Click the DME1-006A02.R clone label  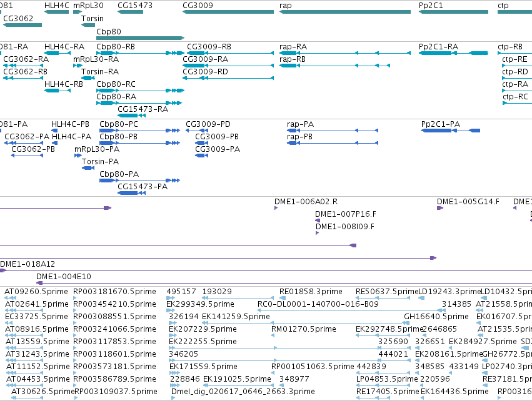tap(306, 201)
